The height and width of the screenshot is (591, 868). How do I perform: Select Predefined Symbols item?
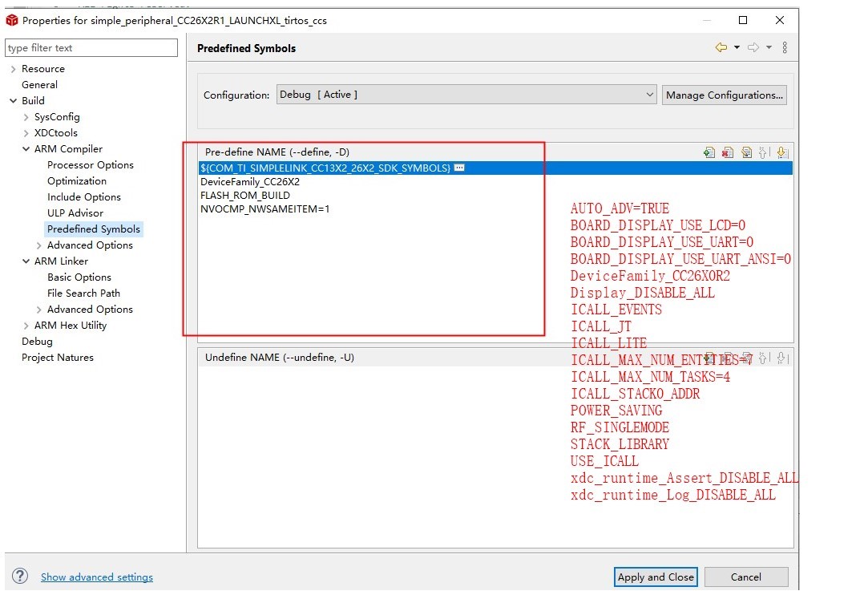click(94, 229)
